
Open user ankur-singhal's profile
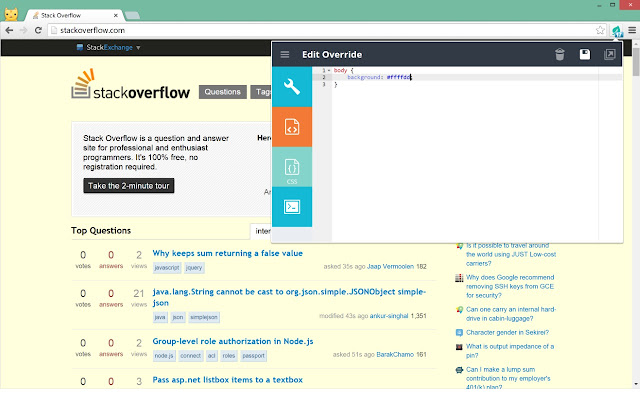click(x=389, y=316)
